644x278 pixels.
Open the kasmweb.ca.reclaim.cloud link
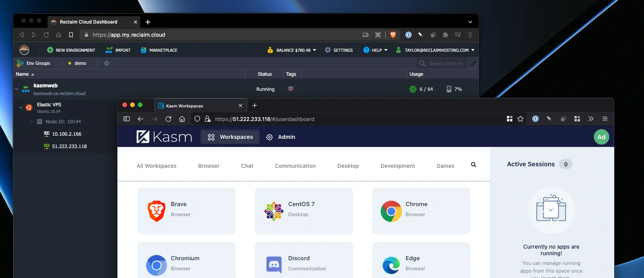pos(59,94)
